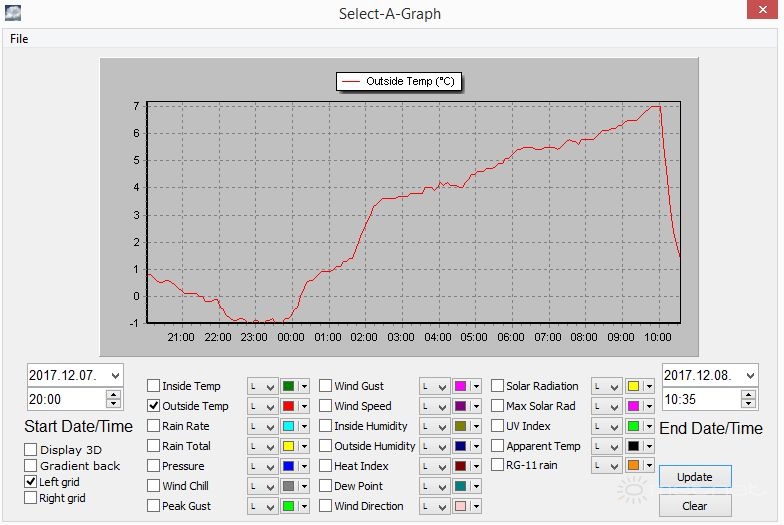Enable the Right grid option
The image size is (784, 525).
pyautogui.click(x=31, y=498)
